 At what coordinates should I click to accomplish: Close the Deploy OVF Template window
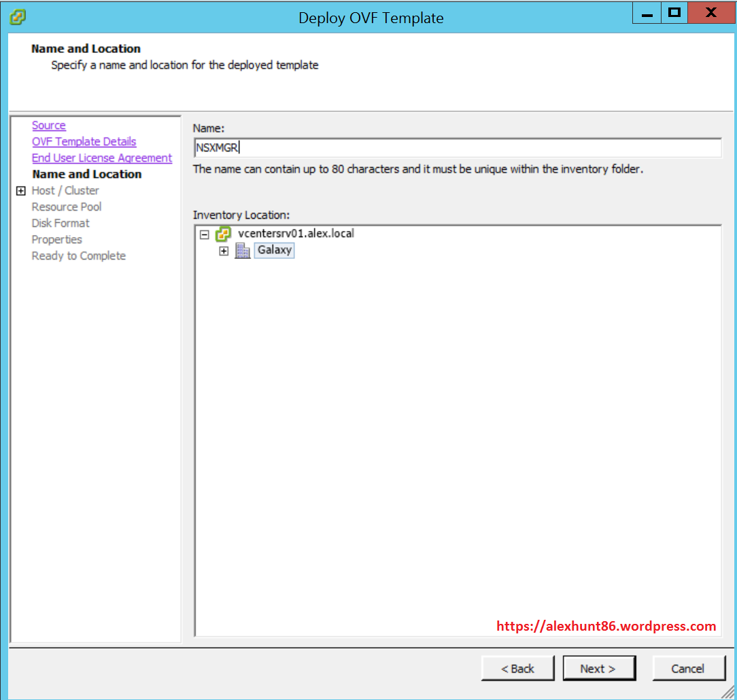pyautogui.click(x=711, y=13)
